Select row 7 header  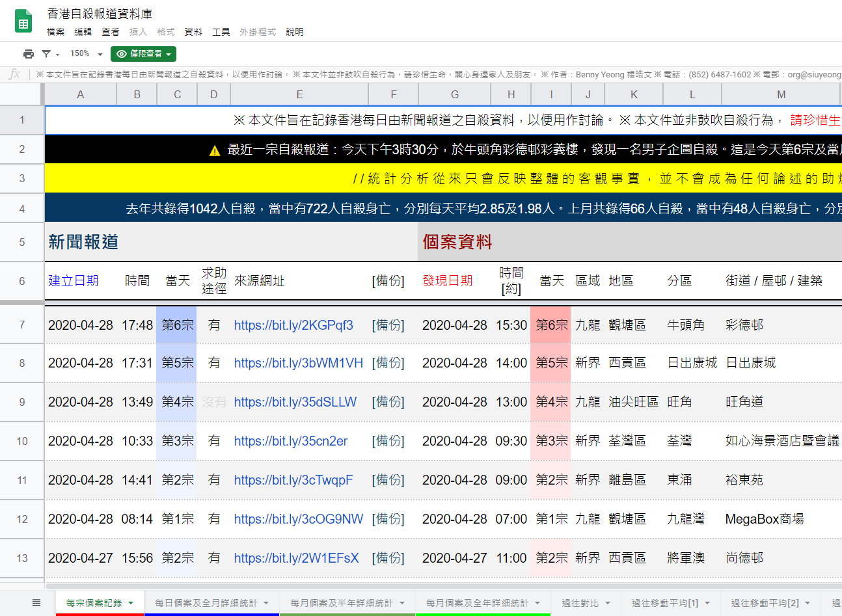[22, 325]
